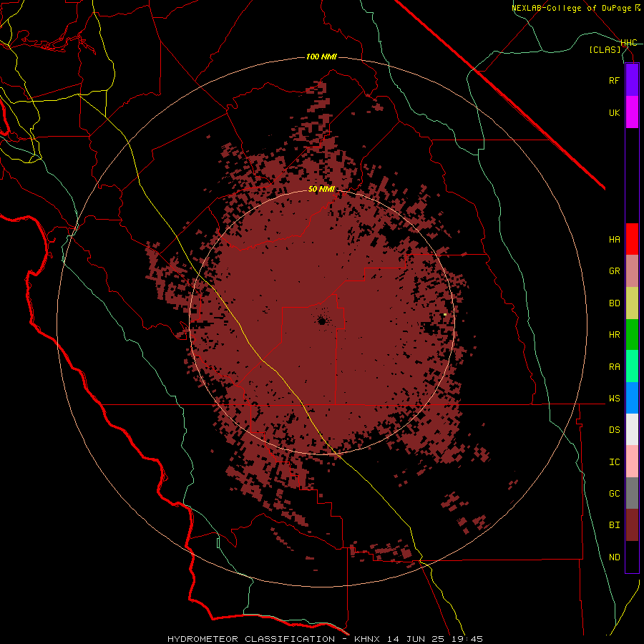Click the RF purple legend swatch
The width and height of the screenshot is (644, 644).
pos(632,80)
